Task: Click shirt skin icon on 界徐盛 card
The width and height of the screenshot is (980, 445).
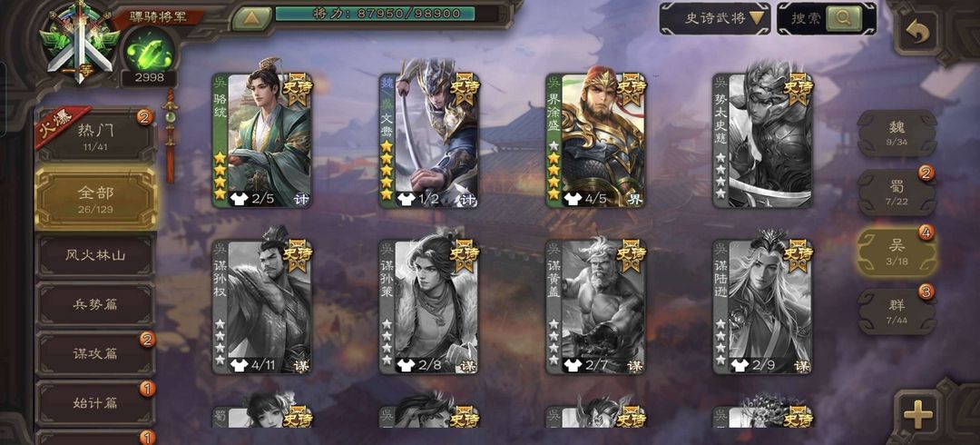Action: [x=573, y=199]
